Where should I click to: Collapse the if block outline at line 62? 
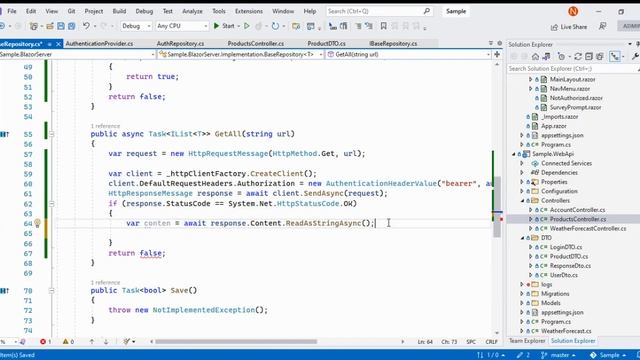point(51,204)
